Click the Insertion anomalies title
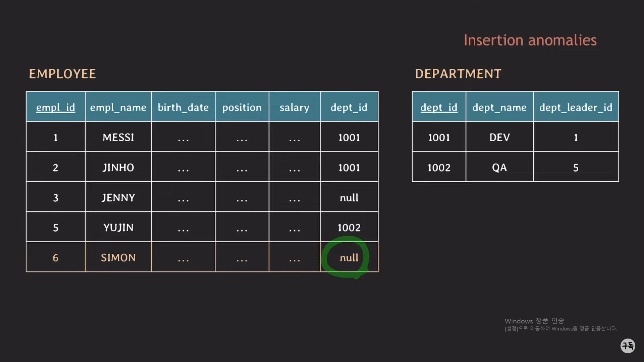This screenshot has height=362, width=644. point(530,40)
